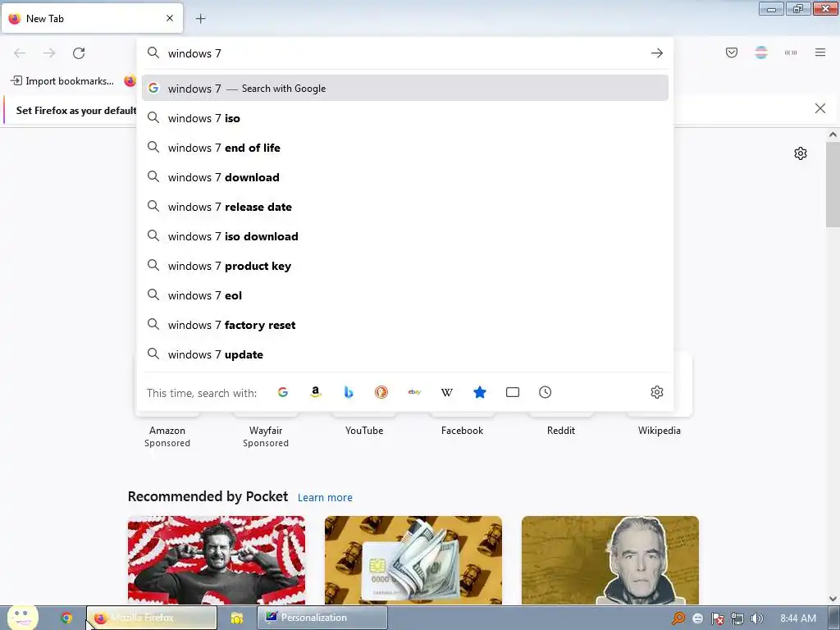The height and width of the screenshot is (630, 840).
Task: Search history using the clock icon
Action: click(x=546, y=392)
